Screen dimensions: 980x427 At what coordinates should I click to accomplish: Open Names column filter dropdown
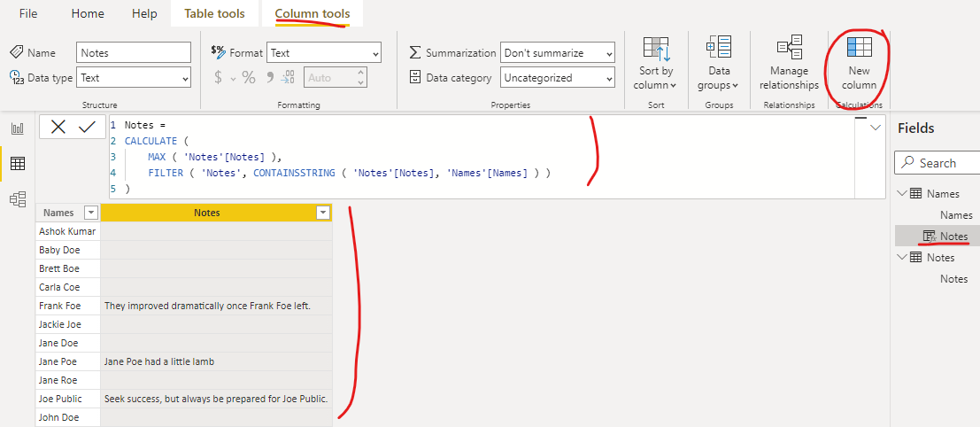click(91, 213)
